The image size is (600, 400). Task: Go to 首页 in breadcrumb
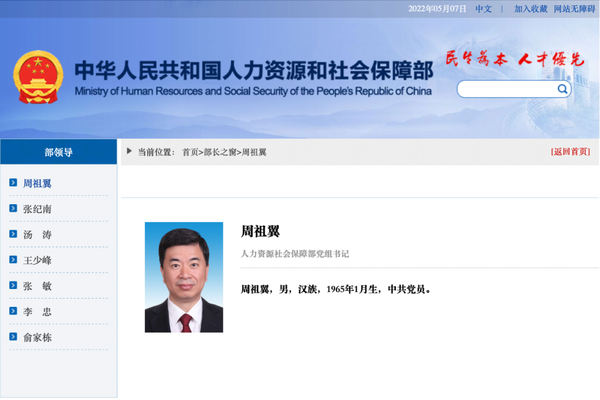coord(190,152)
